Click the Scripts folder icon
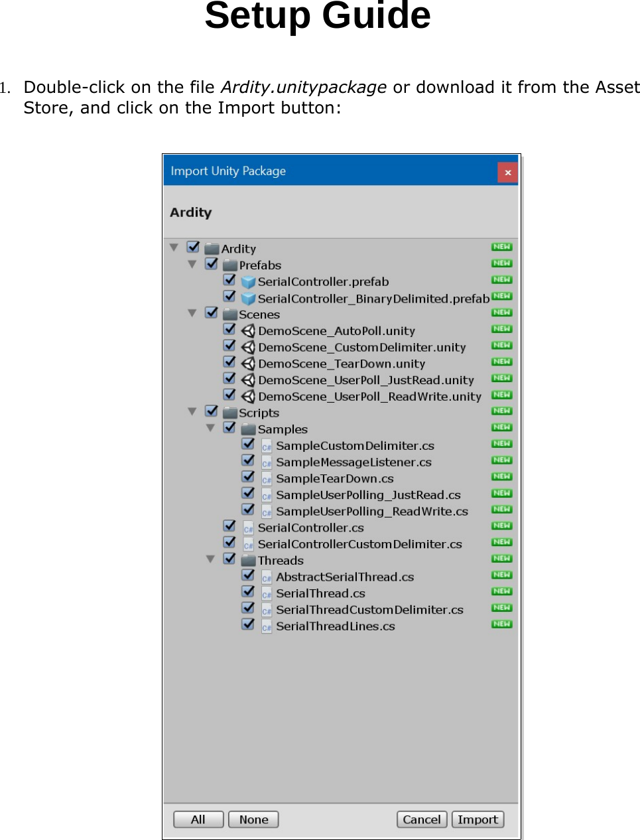Screen dimensions: 640x840 tap(229, 413)
